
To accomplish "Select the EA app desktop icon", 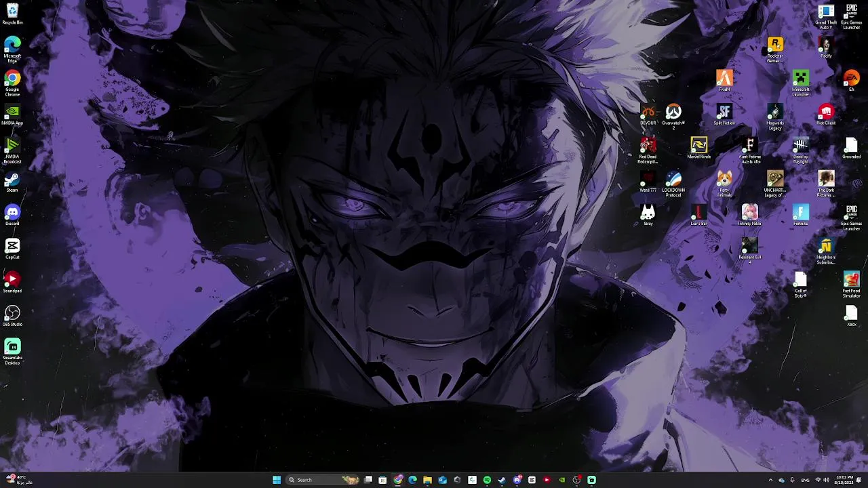I will (x=852, y=81).
